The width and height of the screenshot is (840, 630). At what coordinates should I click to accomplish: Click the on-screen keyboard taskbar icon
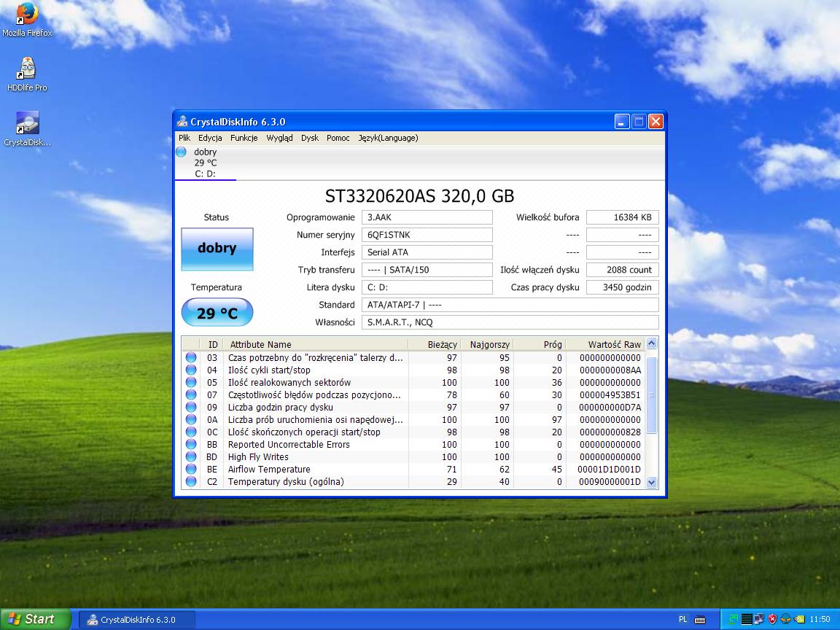700,619
